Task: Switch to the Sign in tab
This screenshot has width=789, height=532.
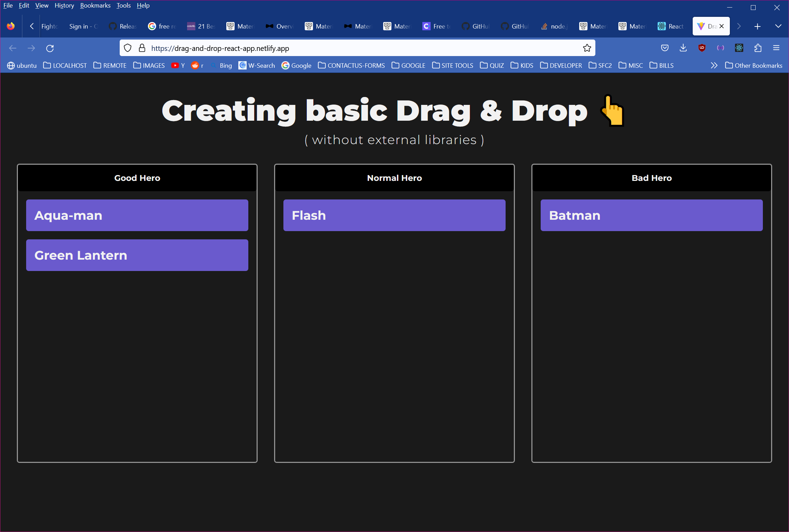Action: (x=84, y=26)
